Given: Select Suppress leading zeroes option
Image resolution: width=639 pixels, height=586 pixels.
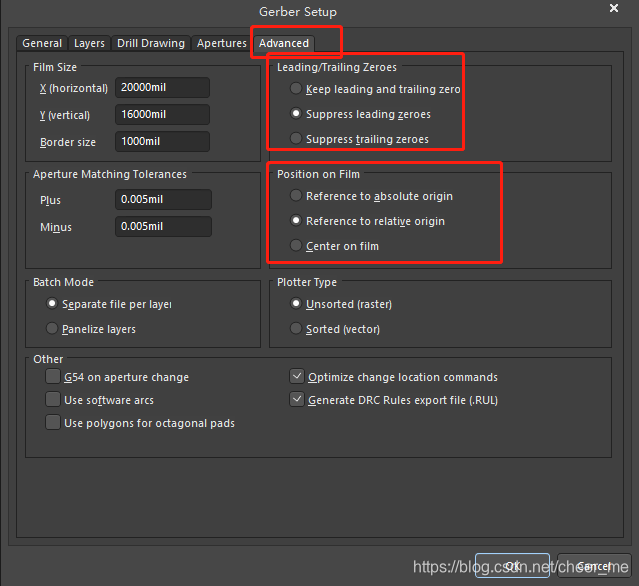Looking at the screenshot, I should pyautogui.click(x=296, y=114).
